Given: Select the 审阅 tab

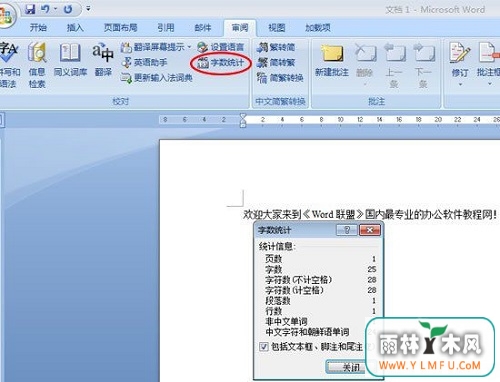Looking at the screenshot, I should click(240, 27).
